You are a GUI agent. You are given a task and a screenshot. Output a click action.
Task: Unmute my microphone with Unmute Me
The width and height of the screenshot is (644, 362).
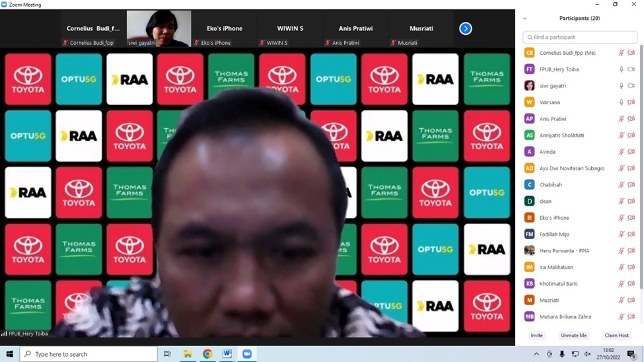(x=573, y=336)
